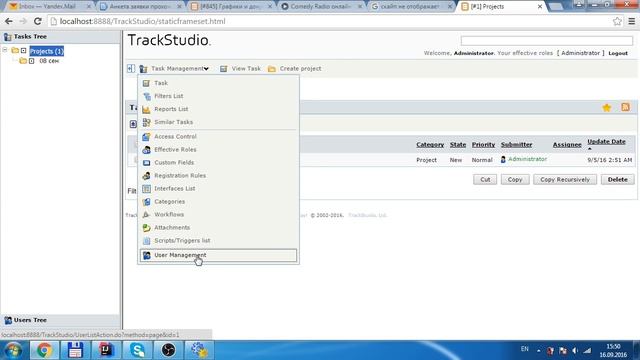Viewport: 640px width, 360px height.
Task: Click the Create project folder icon
Action: point(272,69)
